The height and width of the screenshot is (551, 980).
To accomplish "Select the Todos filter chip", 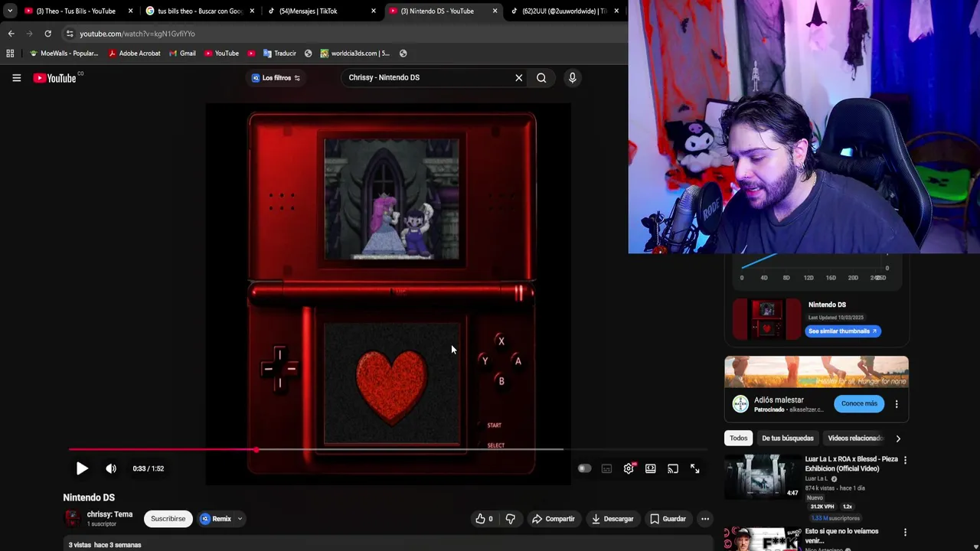I will coord(738,439).
